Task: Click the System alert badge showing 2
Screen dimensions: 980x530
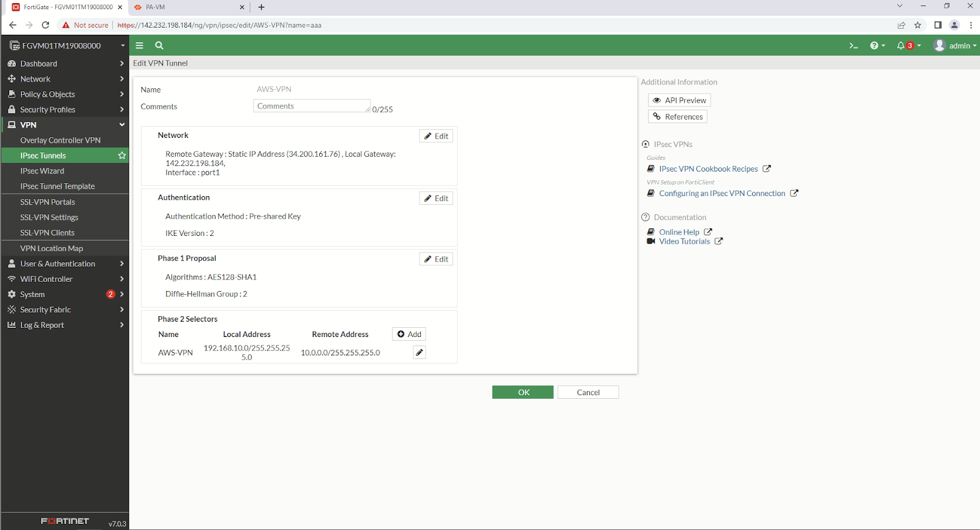Action: pos(111,294)
